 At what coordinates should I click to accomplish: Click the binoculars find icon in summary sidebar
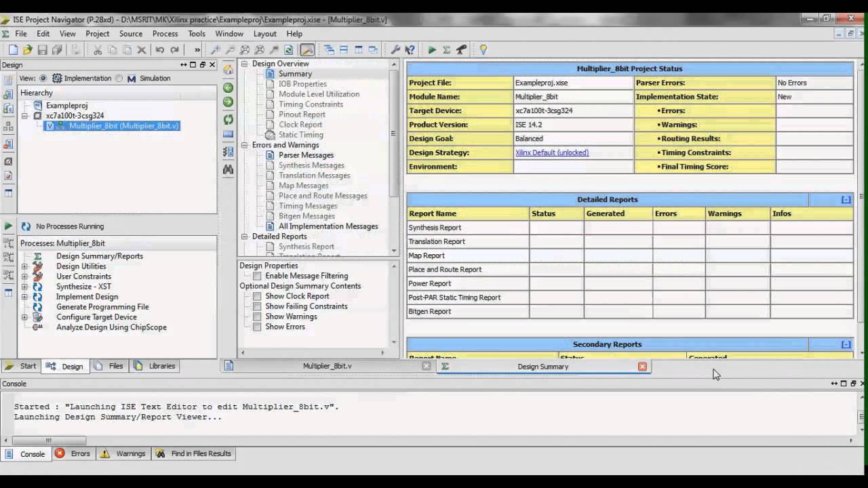pyautogui.click(x=229, y=169)
